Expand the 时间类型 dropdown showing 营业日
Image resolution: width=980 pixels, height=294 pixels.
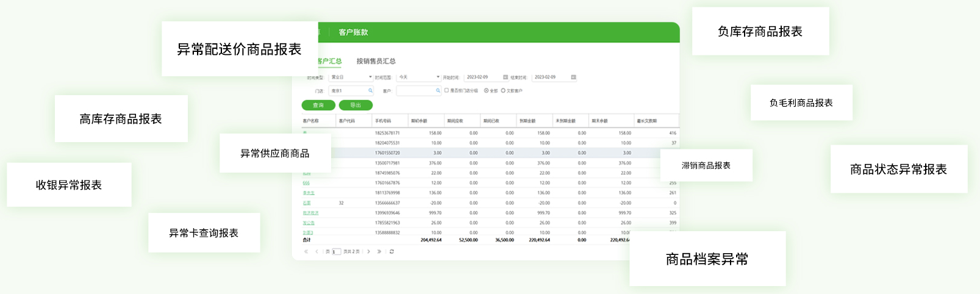351,77
